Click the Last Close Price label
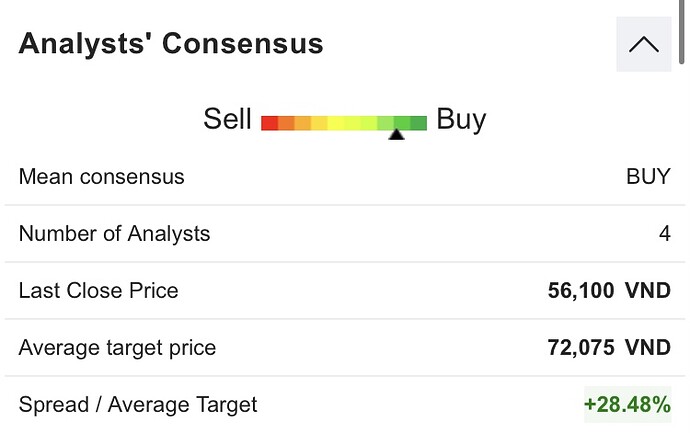The height and width of the screenshot is (433, 690). 99,291
